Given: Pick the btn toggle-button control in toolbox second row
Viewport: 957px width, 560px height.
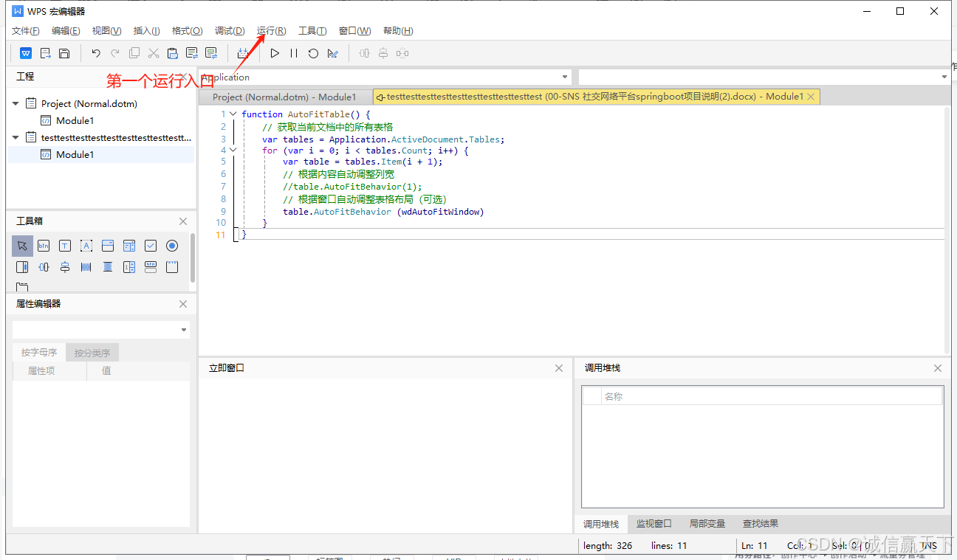Looking at the screenshot, I should [x=151, y=267].
